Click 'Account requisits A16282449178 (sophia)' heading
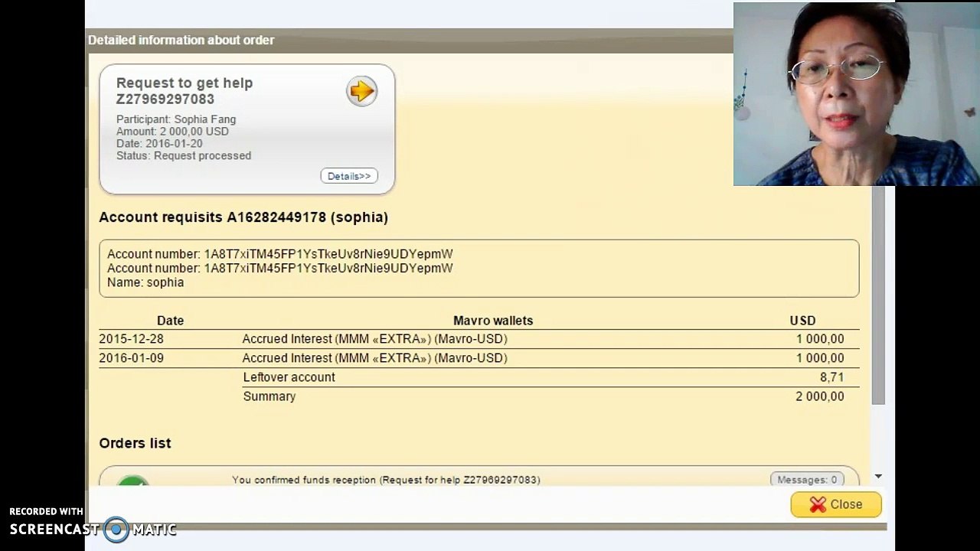 pos(243,217)
